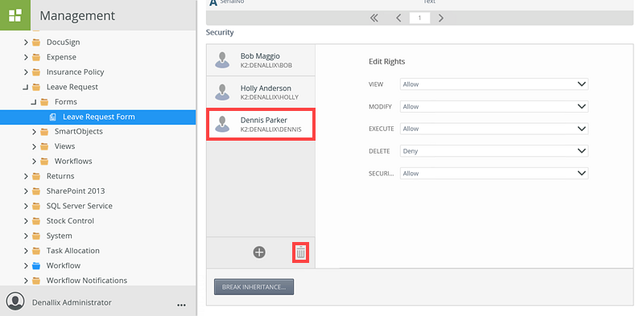Viewport: 644px width, 316px height.
Task: Expand the System tree node
Action: [x=26, y=236]
